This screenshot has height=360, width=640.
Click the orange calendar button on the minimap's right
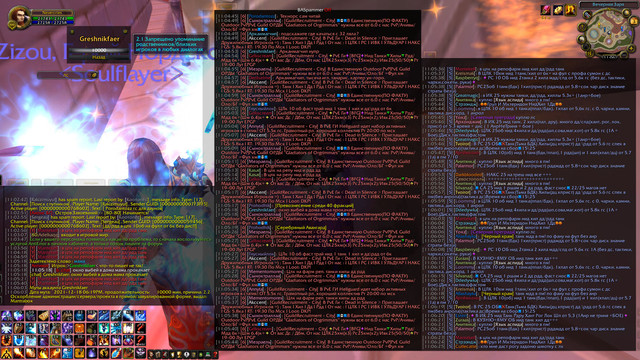click(x=634, y=21)
